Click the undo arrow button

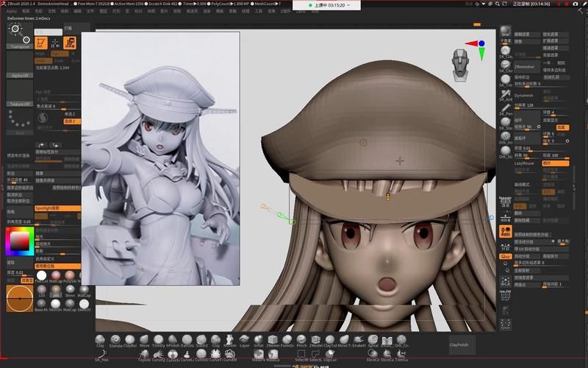point(41,145)
